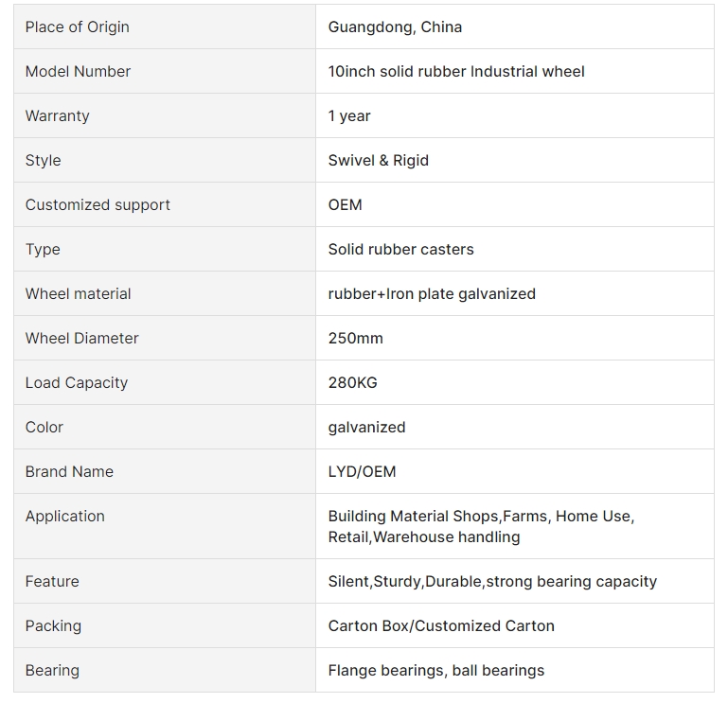Click Flange bearings, ball bearings value
This screenshot has height=703, width=728.
coord(436,671)
